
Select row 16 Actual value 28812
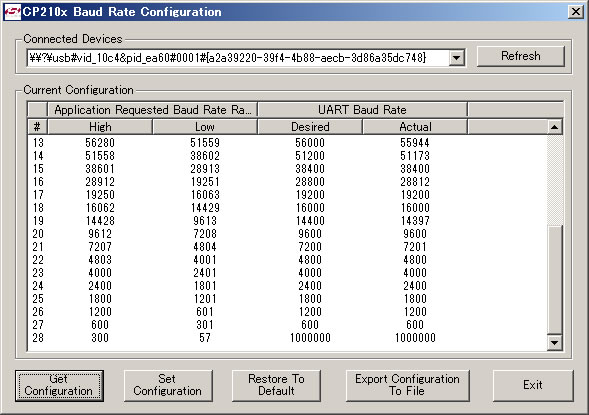tap(415, 182)
